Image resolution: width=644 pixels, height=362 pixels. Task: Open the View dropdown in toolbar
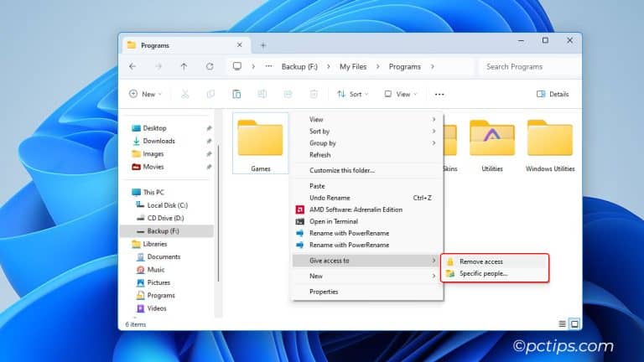tap(401, 94)
